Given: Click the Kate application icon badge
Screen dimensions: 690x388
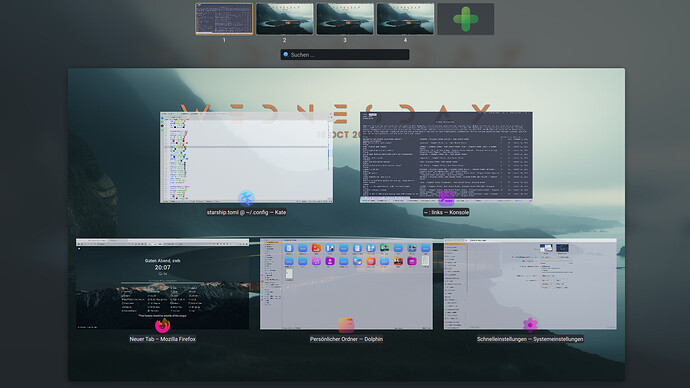Looking at the screenshot, I should [246, 198].
